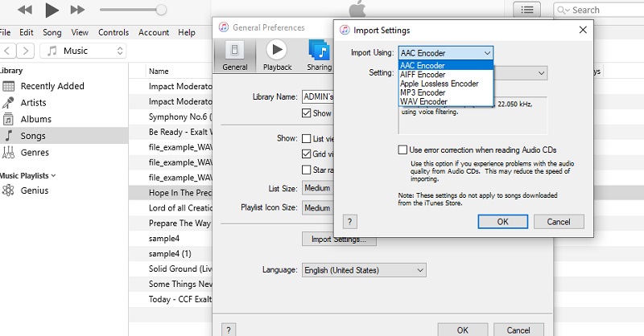Click the Import Settings button
Viewport: 644px width, 336px height.
coord(339,240)
